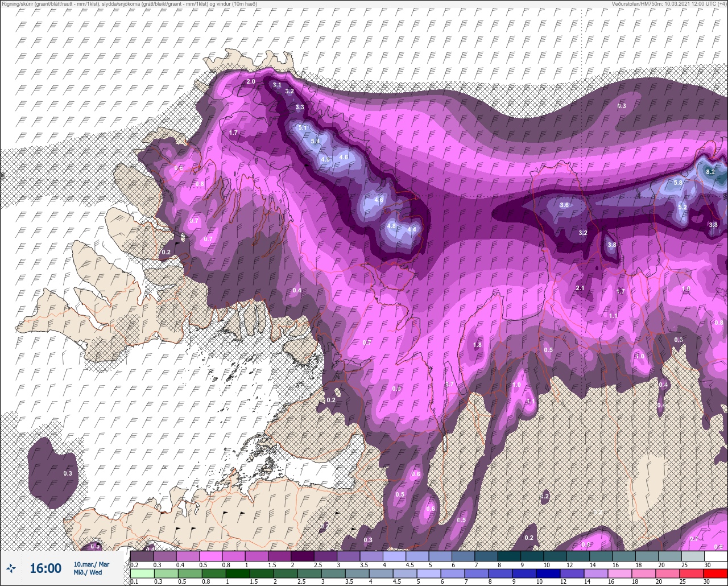This screenshot has height=586, width=728.
Task: Click the 16:00 forecast time display
Action: 45,568
